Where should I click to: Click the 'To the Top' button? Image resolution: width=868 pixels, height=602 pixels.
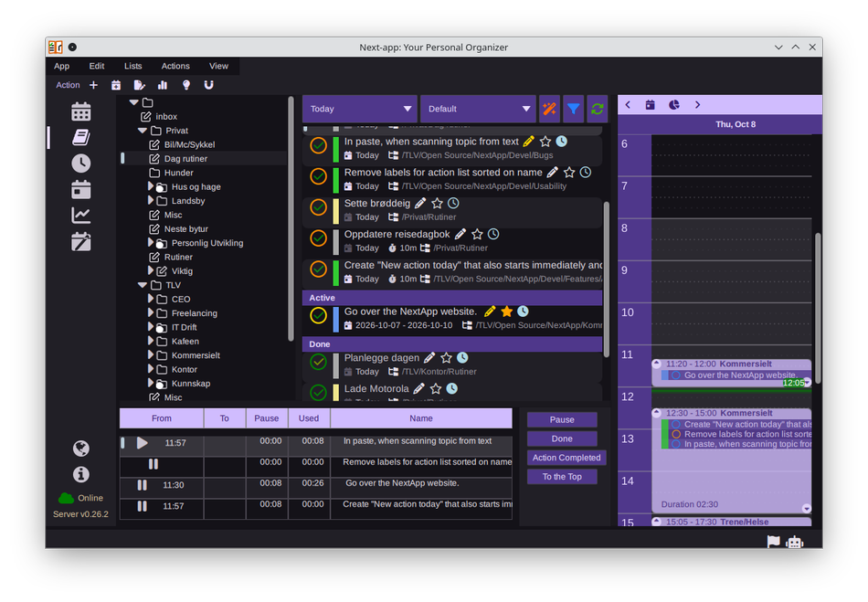click(562, 477)
